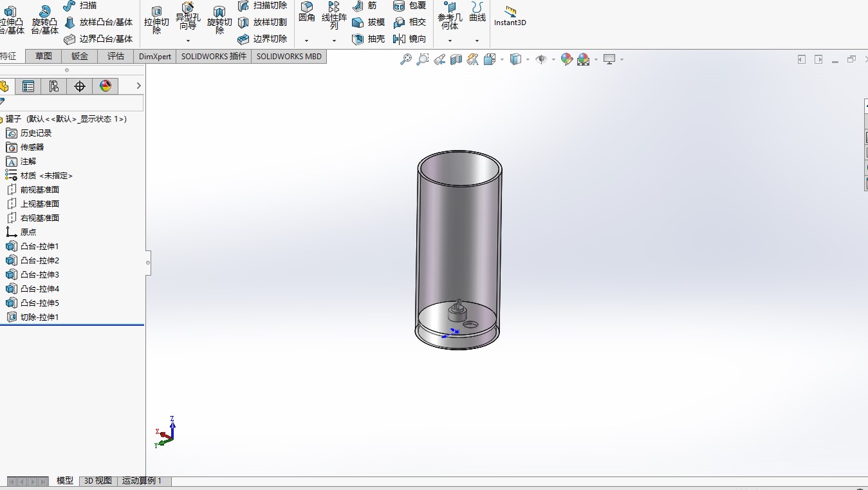Choose 边界凸台/基体 boundary boss tool
This screenshot has height=490, width=868.
[x=98, y=39]
